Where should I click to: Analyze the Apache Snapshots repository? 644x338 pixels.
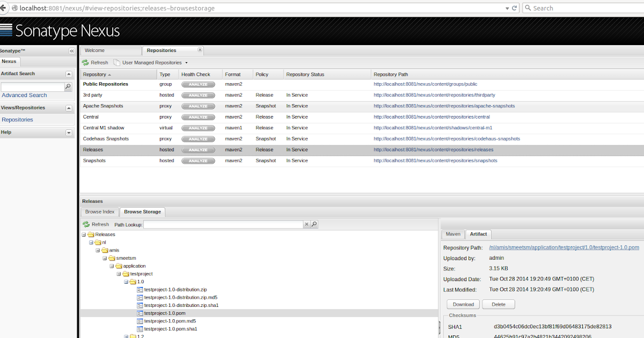coord(198,106)
